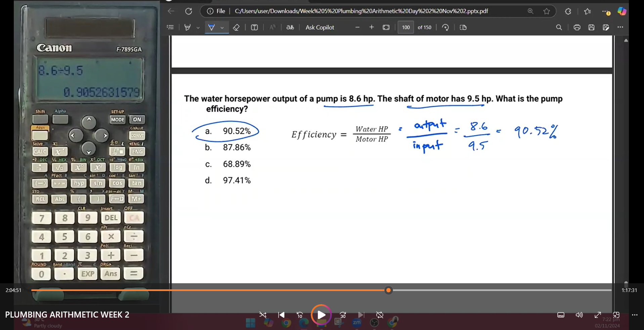Viewport: 644px width, 330px height.
Task: Click the translate icon in PDF toolbar
Action: pos(290,27)
